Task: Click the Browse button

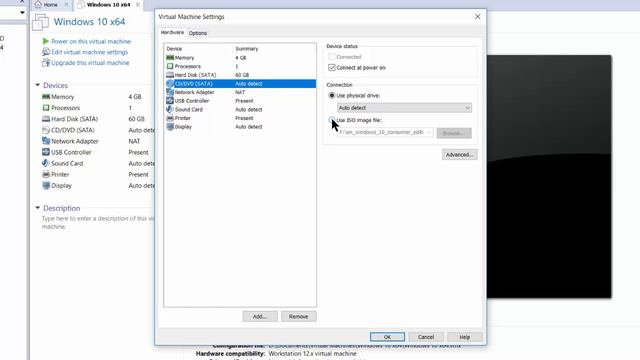Action: (x=454, y=133)
